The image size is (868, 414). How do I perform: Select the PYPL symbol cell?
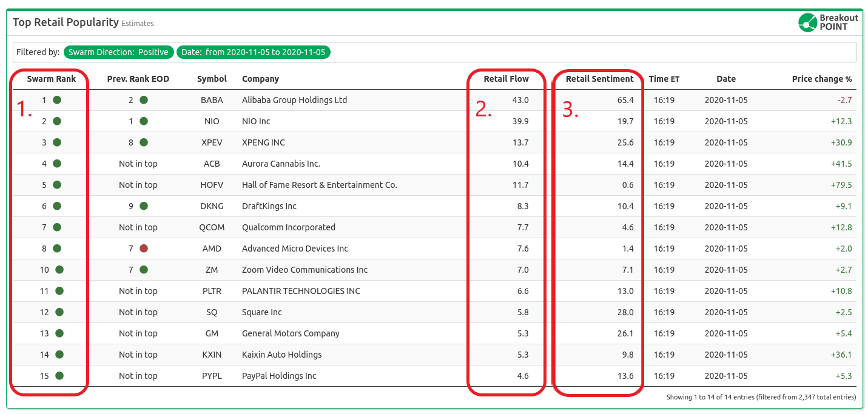coord(212,376)
